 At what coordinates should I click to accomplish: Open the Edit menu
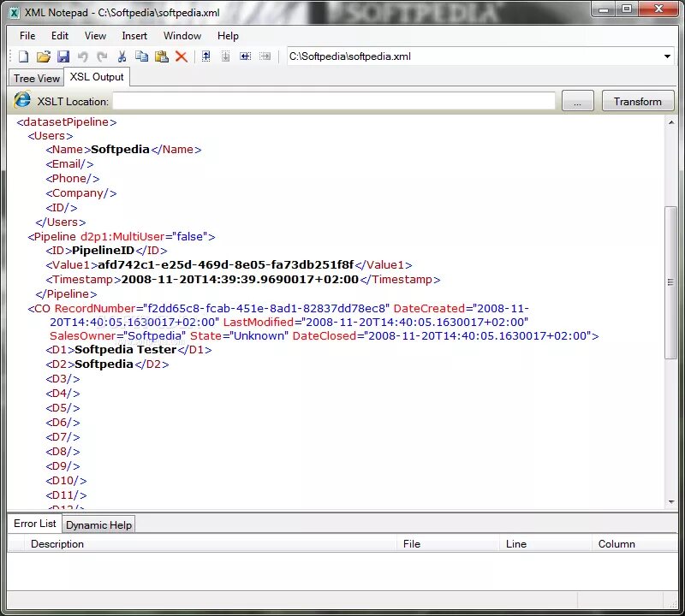(x=60, y=36)
